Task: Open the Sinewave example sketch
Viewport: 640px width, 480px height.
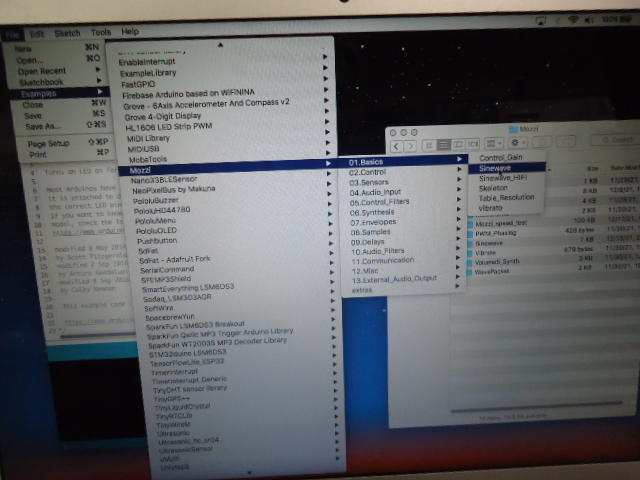Action: click(507, 168)
